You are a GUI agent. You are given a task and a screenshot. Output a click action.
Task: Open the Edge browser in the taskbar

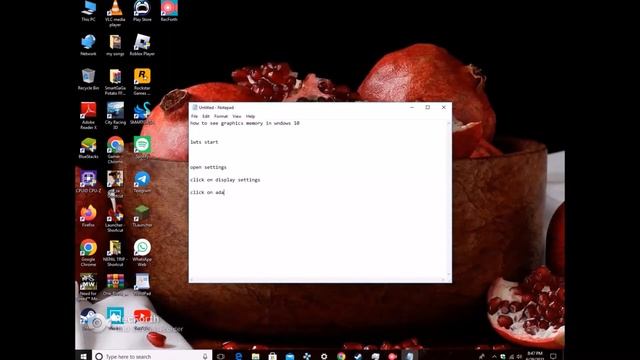(238, 356)
